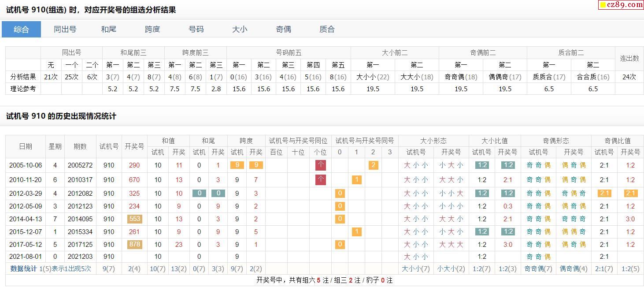Click the red arrow in the 2005-10-06 row
The width and height of the screenshot is (644, 287).
321,165
